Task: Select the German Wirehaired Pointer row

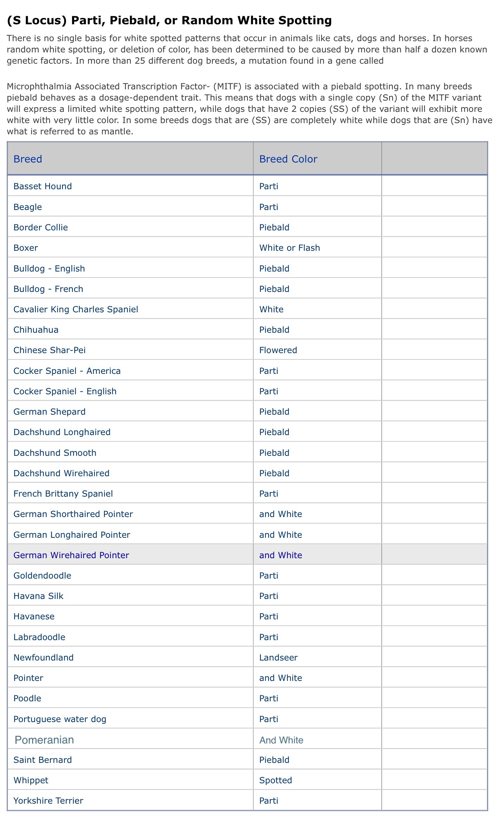Action: [x=71, y=555]
